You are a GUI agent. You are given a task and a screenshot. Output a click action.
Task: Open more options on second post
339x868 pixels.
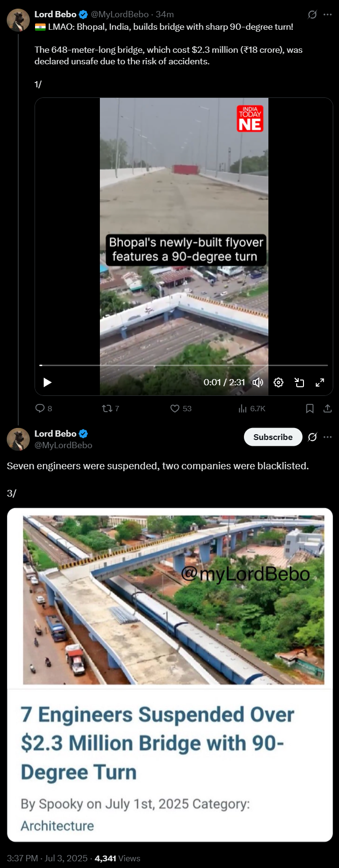(327, 437)
